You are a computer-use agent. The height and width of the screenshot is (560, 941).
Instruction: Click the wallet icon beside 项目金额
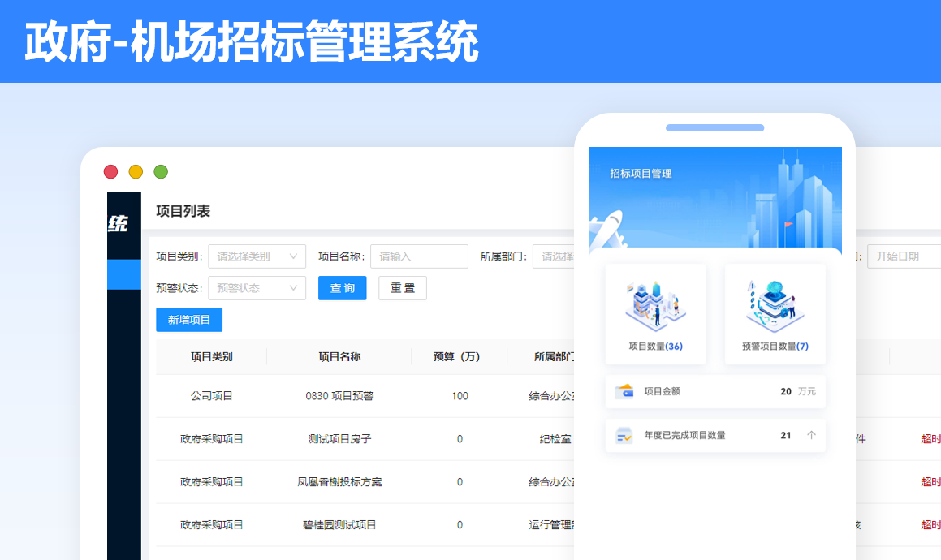(624, 391)
